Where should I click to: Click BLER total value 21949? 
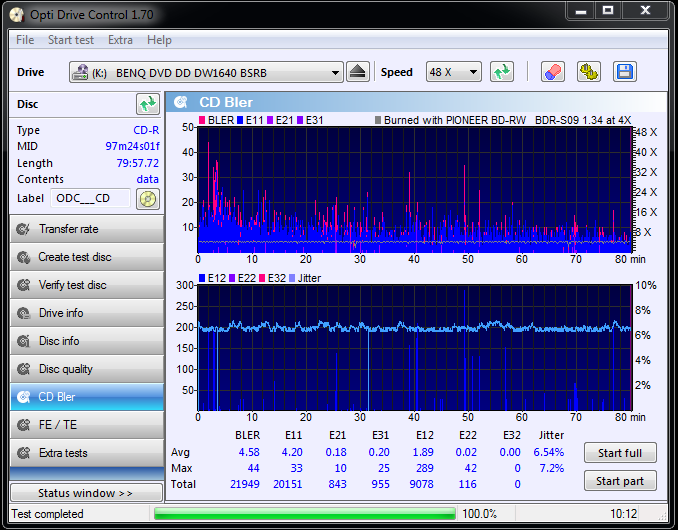tap(245, 484)
